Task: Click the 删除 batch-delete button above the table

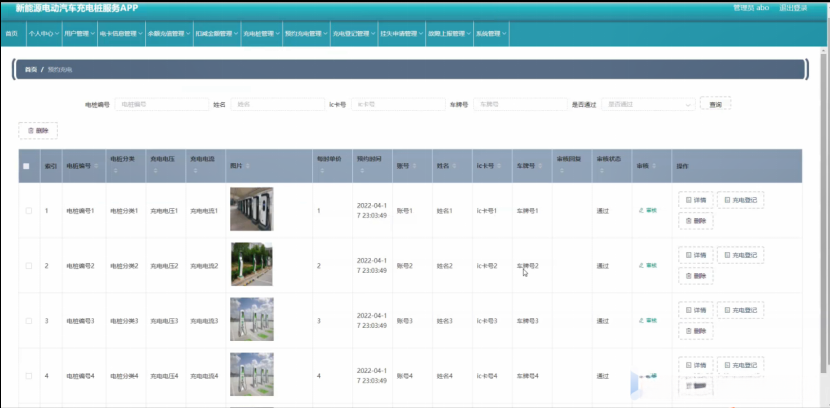Action: pos(38,131)
